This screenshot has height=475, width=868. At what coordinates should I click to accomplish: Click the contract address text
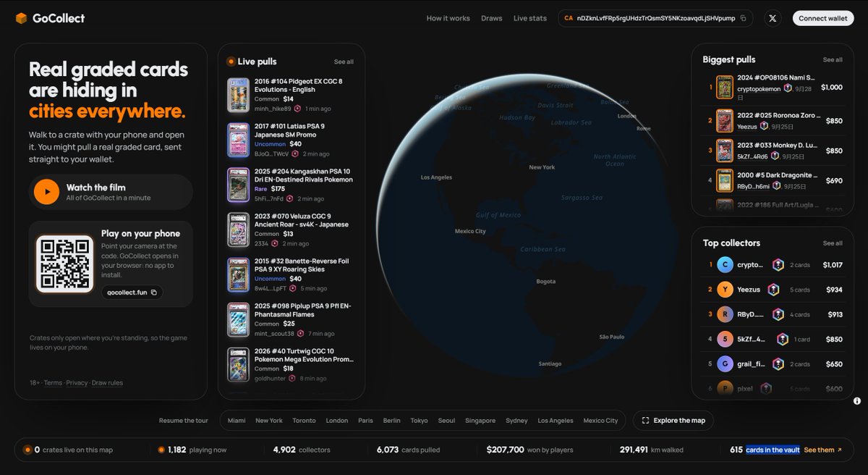(655, 18)
